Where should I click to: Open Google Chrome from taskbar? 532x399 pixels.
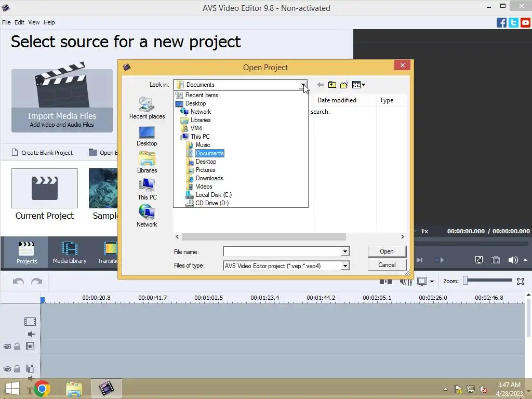(42, 389)
